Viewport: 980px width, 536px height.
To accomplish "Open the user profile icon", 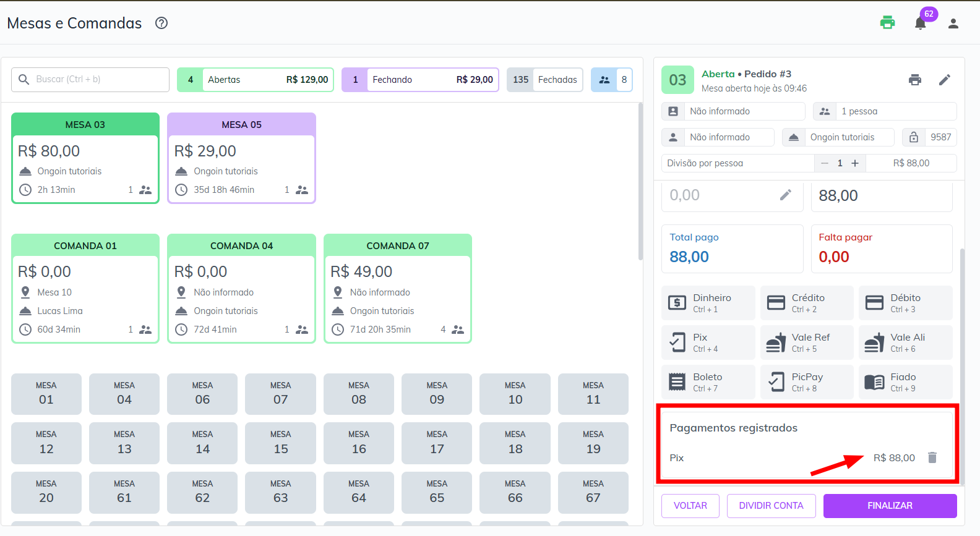I will 953,23.
